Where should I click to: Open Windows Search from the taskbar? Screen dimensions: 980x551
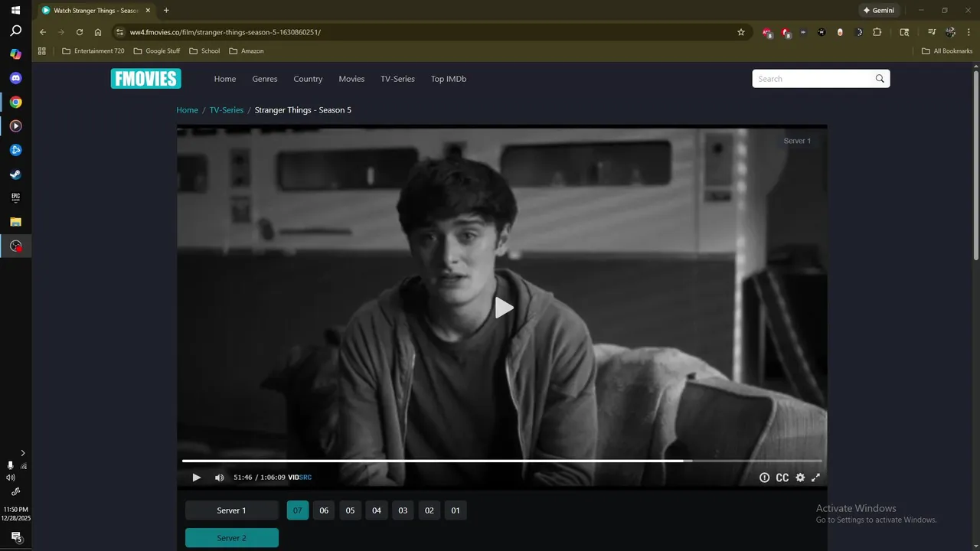(15, 31)
